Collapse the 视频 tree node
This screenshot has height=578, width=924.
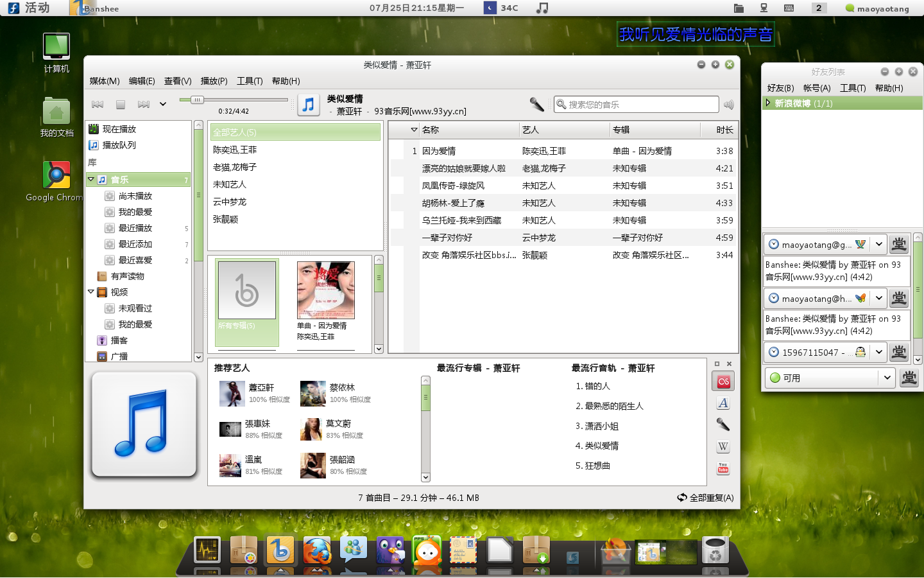tap(91, 292)
